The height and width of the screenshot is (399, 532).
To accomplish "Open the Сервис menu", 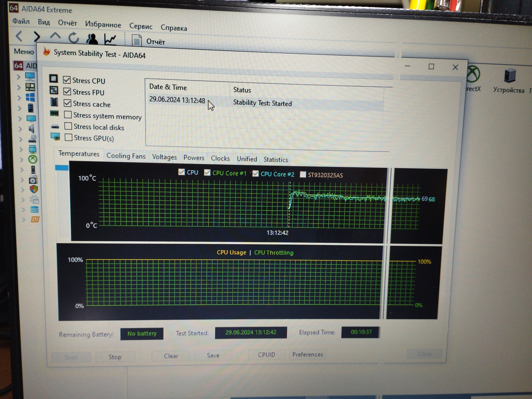I will (x=141, y=26).
